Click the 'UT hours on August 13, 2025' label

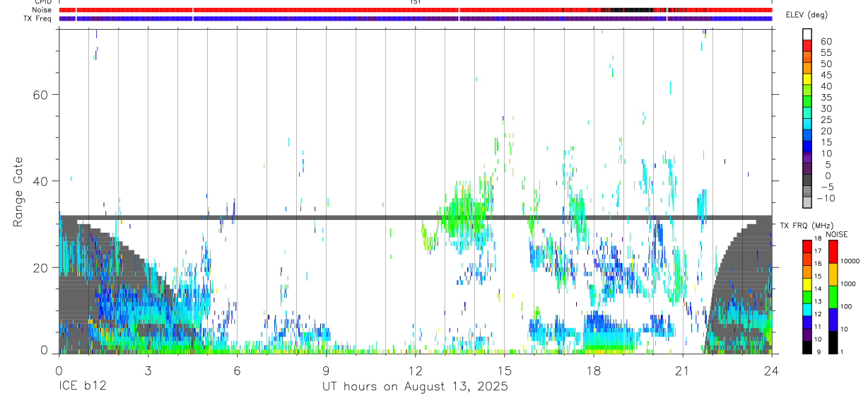tap(415, 387)
